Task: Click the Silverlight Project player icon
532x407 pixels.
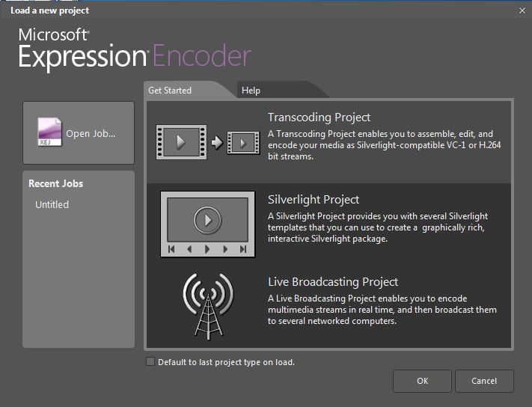Action: (x=208, y=224)
